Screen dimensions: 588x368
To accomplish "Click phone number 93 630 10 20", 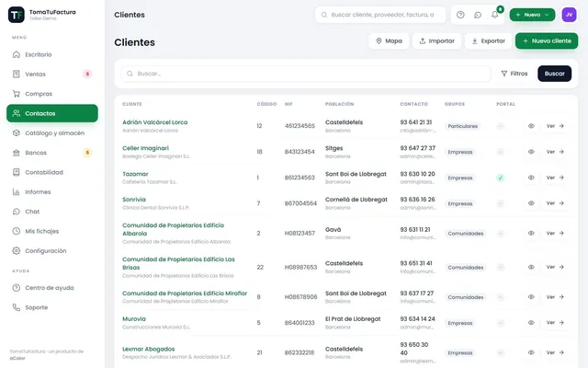I will tap(417, 174).
